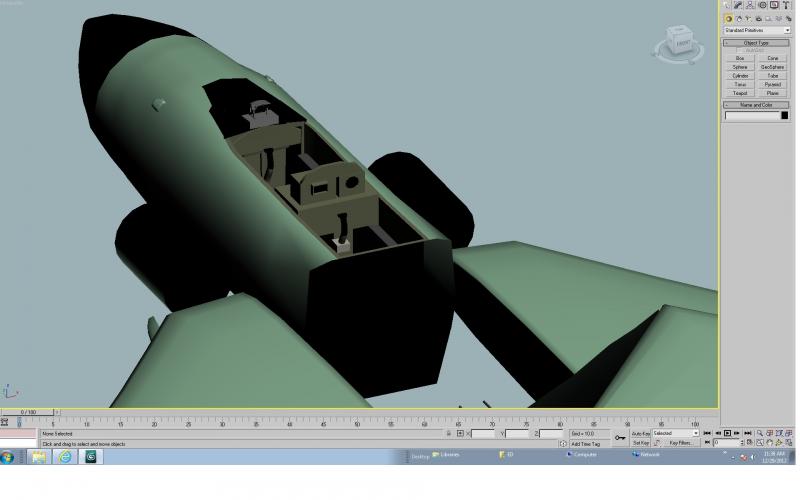The height and width of the screenshot is (500, 800).
Task: Select the Cameras category icon
Action: click(x=759, y=19)
